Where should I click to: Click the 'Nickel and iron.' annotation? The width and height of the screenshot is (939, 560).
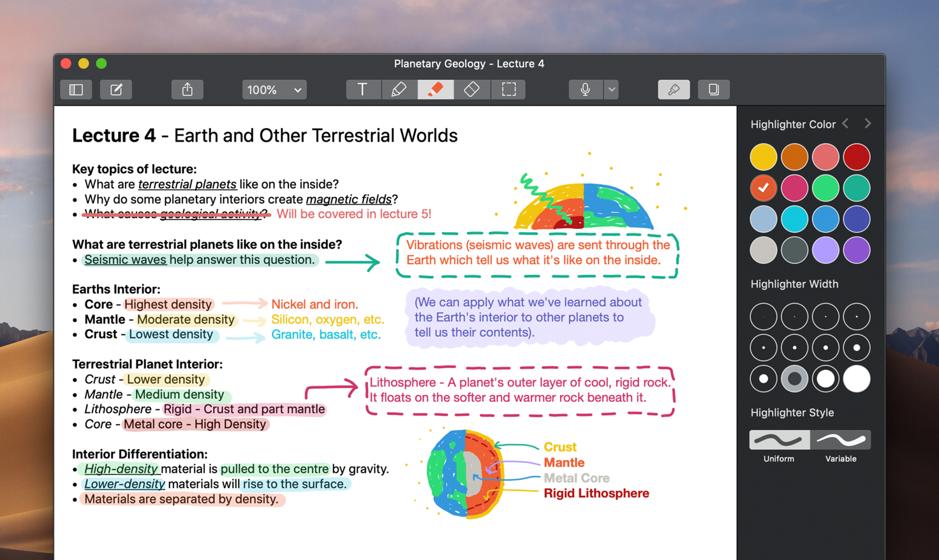315,304
